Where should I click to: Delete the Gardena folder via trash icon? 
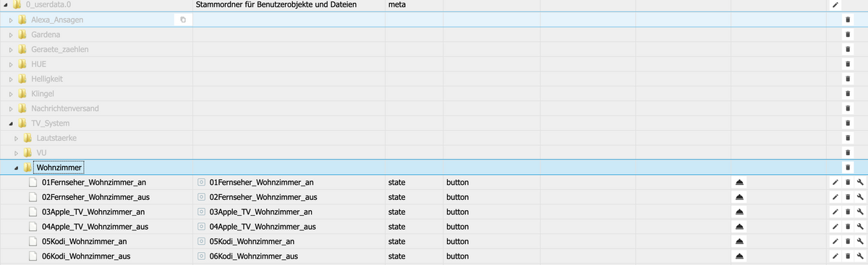click(x=848, y=34)
